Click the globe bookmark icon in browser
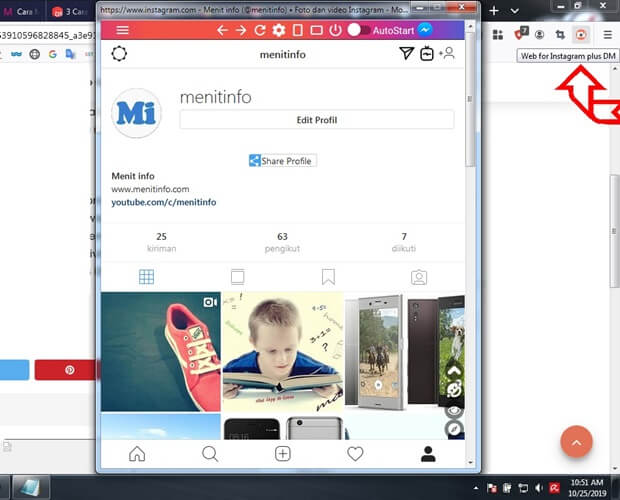The height and width of the screenshot is (500, 620). (35, 54)
